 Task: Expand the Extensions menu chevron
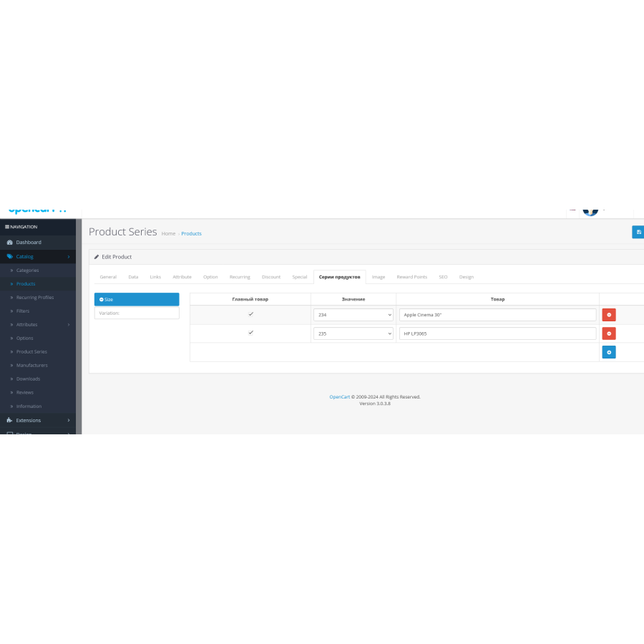tap(69, 420)
